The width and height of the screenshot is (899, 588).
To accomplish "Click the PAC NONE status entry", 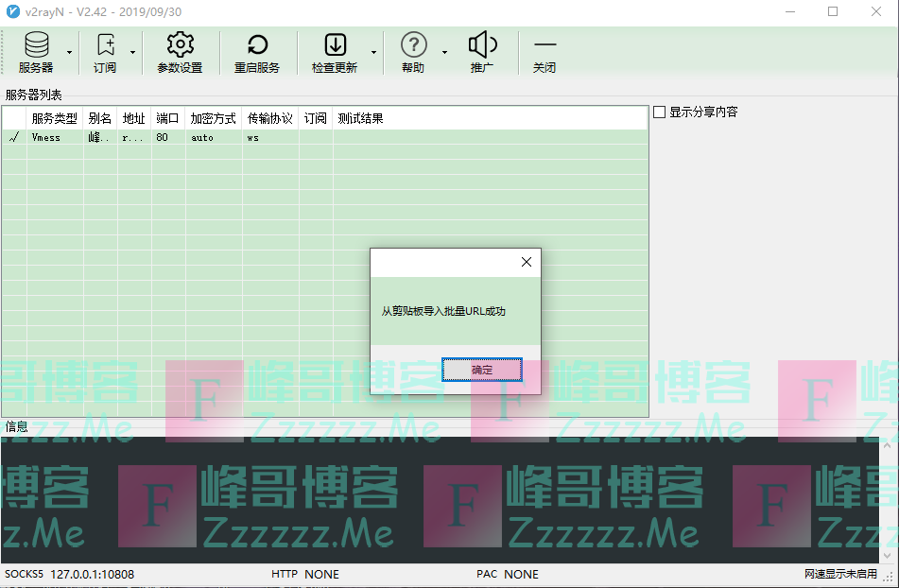I will click(508, 574).
